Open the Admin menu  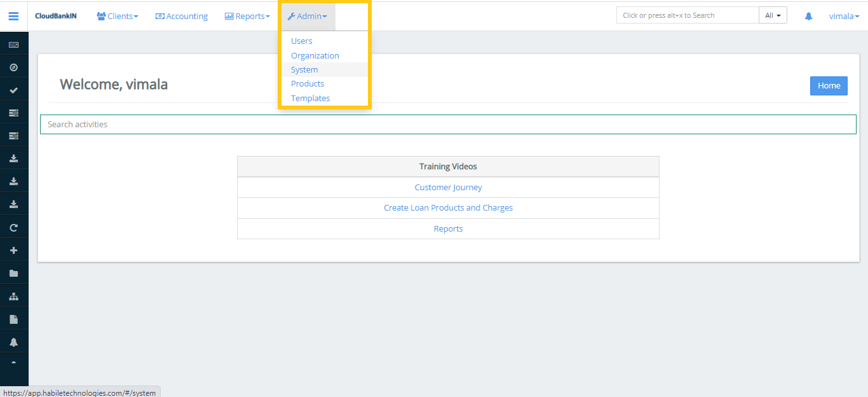pos(308,16)
